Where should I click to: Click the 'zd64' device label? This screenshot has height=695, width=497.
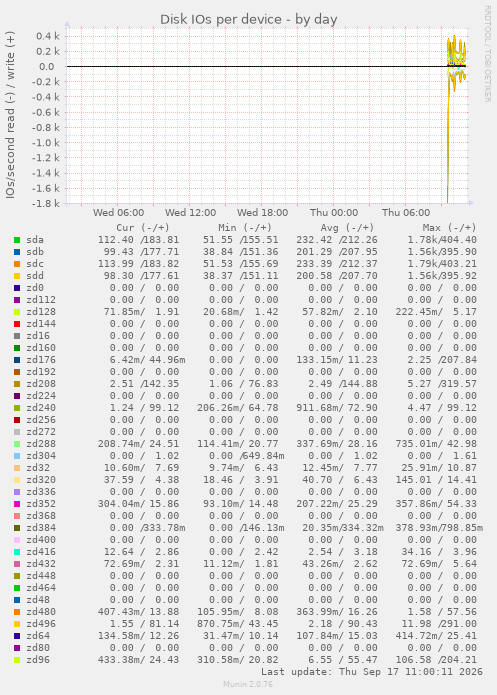(x=38, y=636)
